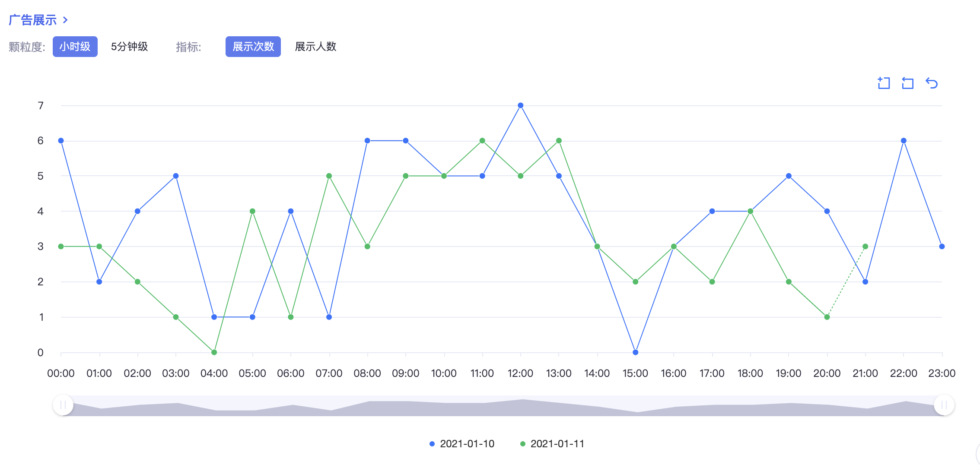The height and width of the screenshot is (468, 980).
Task: Click the zoom reset icon
Action: (x=907, y=83)
